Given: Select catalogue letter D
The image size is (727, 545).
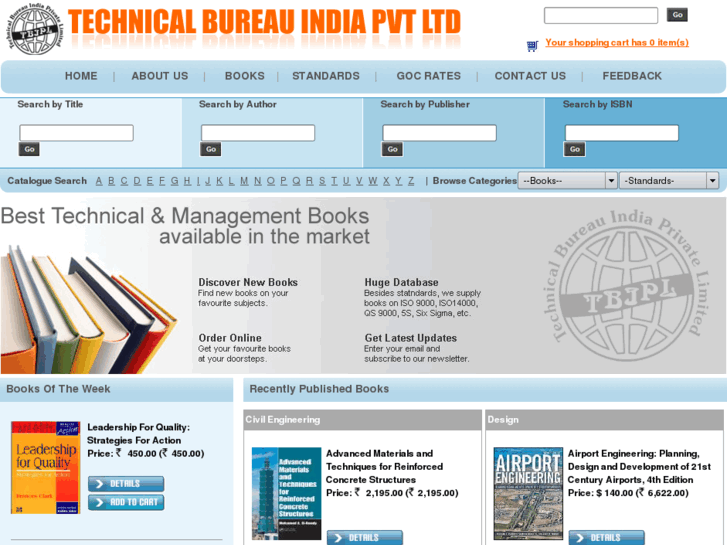Looking at the screenshot, I should pyautogui.click(x=137, y=181).
